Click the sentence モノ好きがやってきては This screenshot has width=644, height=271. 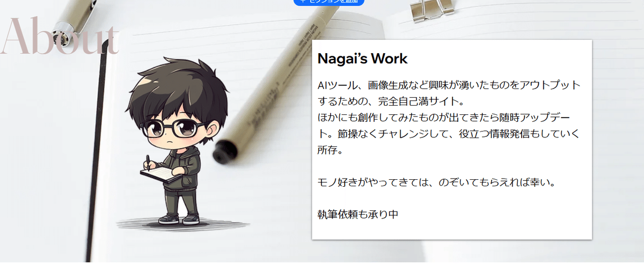click(x=436, y=182)
